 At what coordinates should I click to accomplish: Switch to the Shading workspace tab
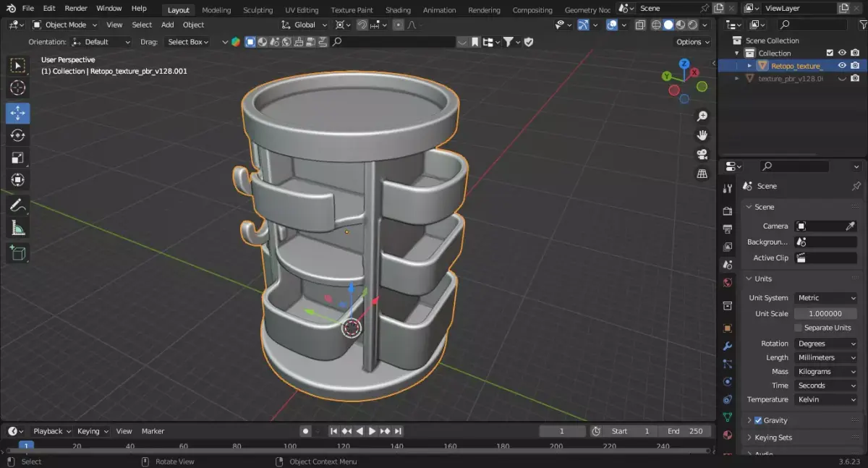(x=398, y=10)
